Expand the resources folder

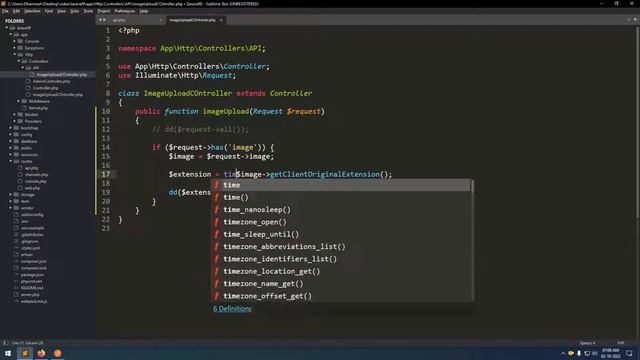pos(11,155)
